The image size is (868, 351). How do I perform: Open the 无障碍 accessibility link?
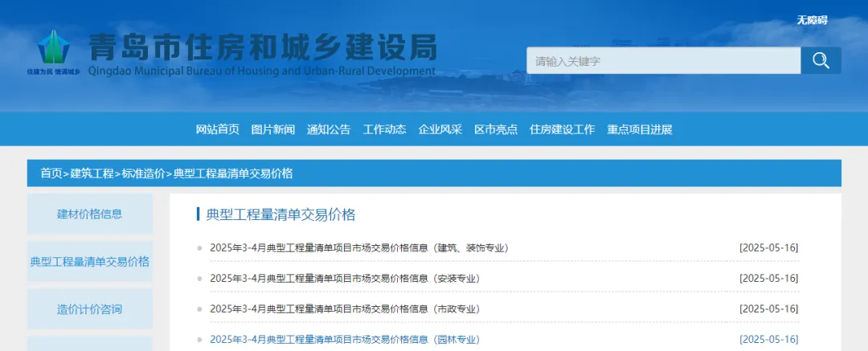pos(812,20)
